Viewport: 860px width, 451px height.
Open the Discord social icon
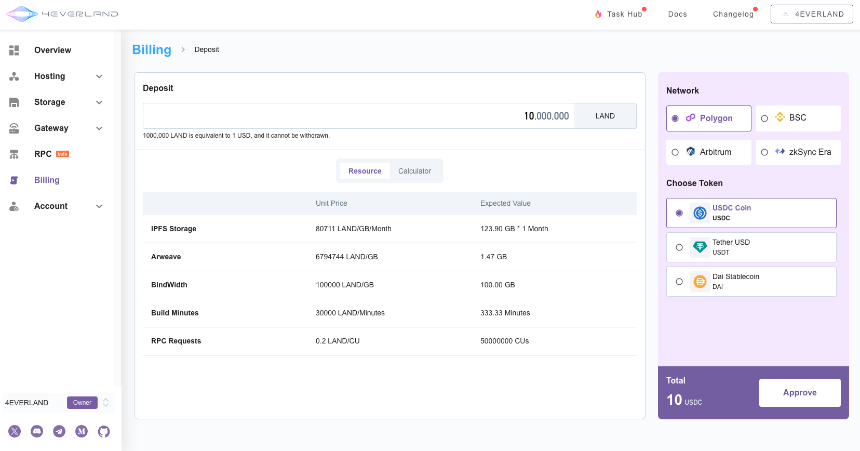pyautogui.click(x=37, y=431)
